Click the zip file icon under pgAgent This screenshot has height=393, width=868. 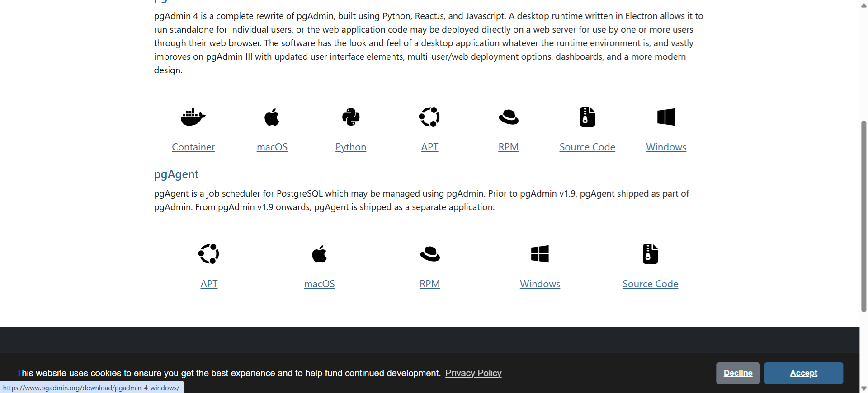coord(650,254)
